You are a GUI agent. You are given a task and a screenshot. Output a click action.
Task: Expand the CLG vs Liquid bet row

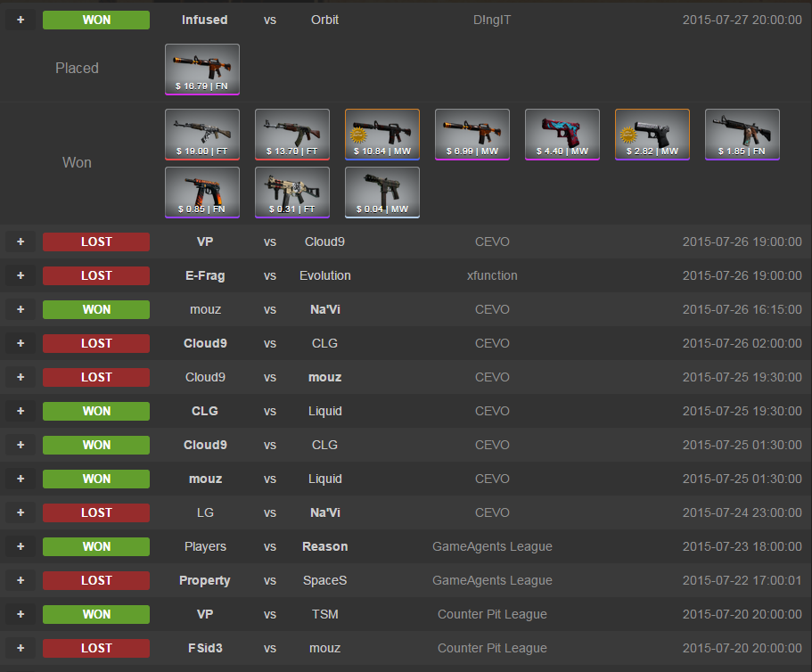(21, 411)
